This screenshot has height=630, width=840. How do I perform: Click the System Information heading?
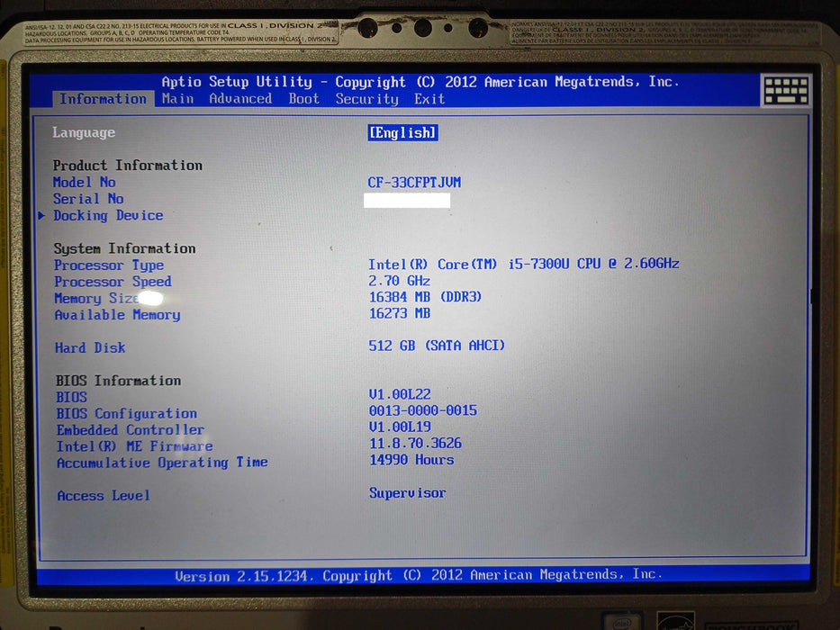124,248
